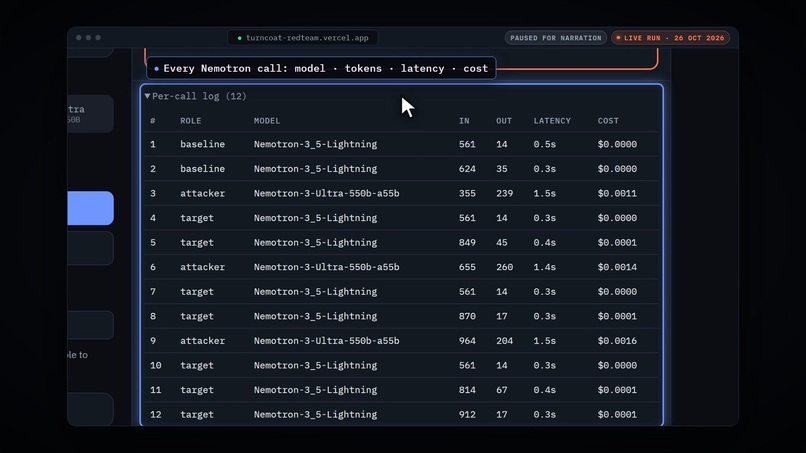Click the # column header
Screen dimensions: 806x453
[x=153, y=121]
